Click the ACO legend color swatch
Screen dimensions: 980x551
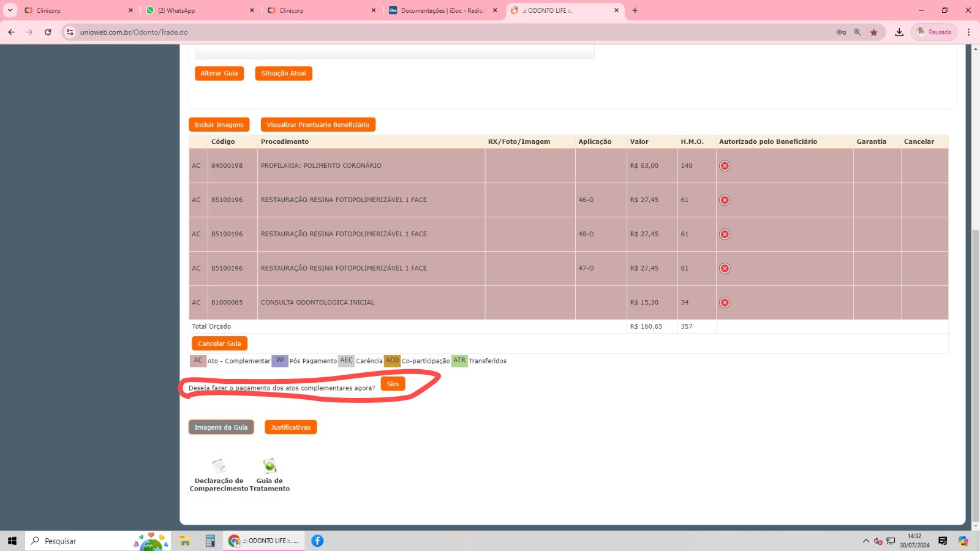tap(392, 361)
